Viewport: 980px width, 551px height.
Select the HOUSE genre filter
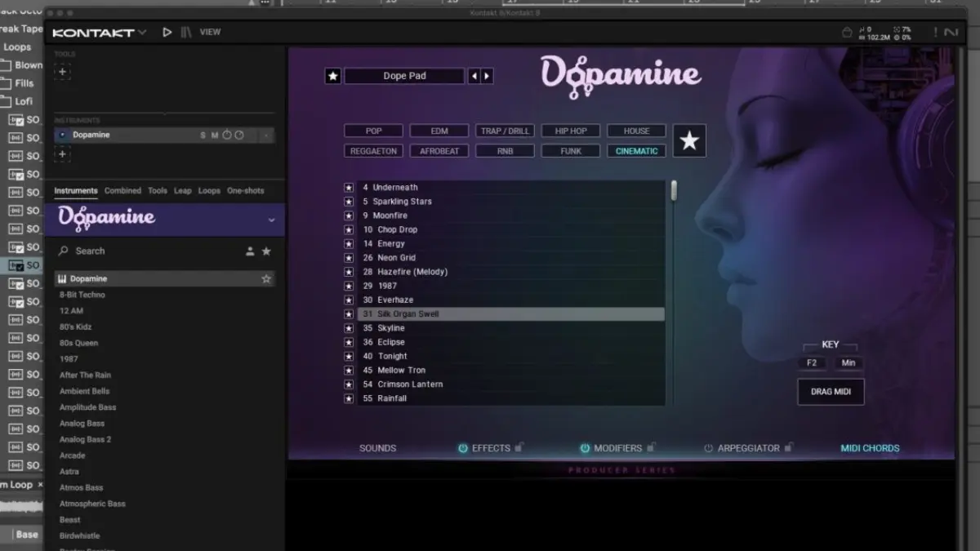pos(636,131)
